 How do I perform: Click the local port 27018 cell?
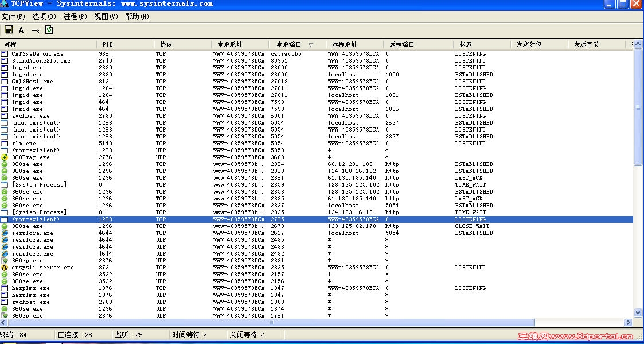(279, 82)
